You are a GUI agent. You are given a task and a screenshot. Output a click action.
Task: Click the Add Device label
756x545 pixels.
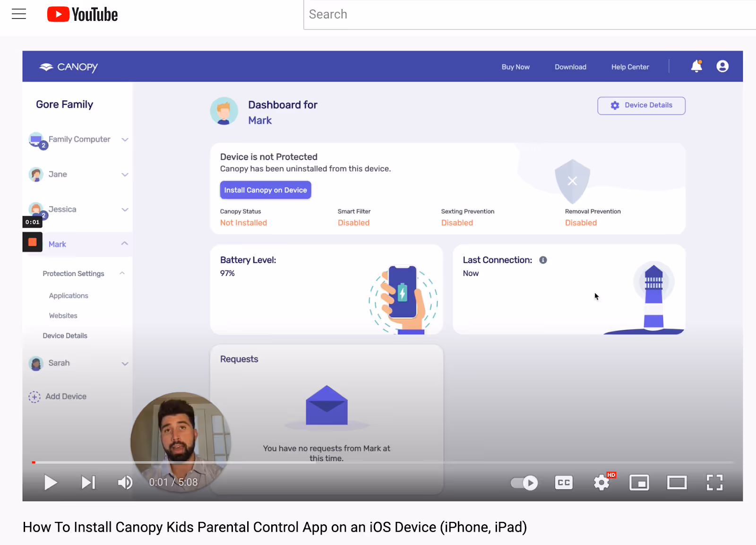coord(66,397)
